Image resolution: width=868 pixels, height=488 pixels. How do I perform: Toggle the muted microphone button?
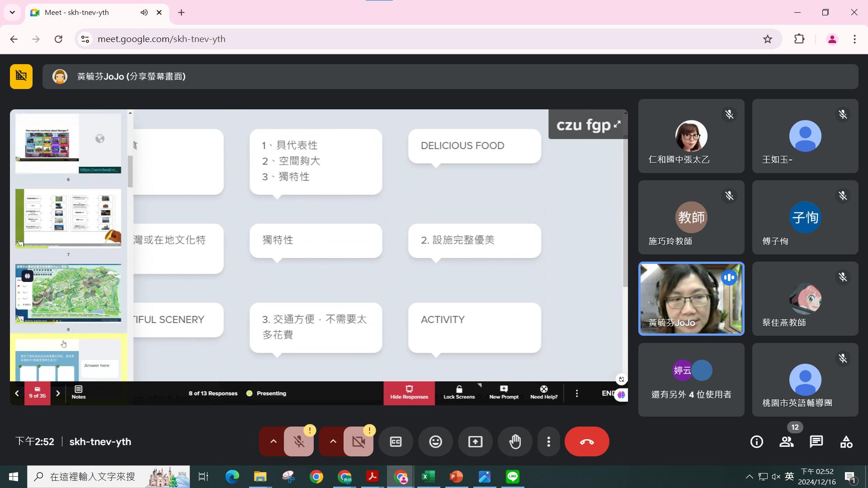299,441
